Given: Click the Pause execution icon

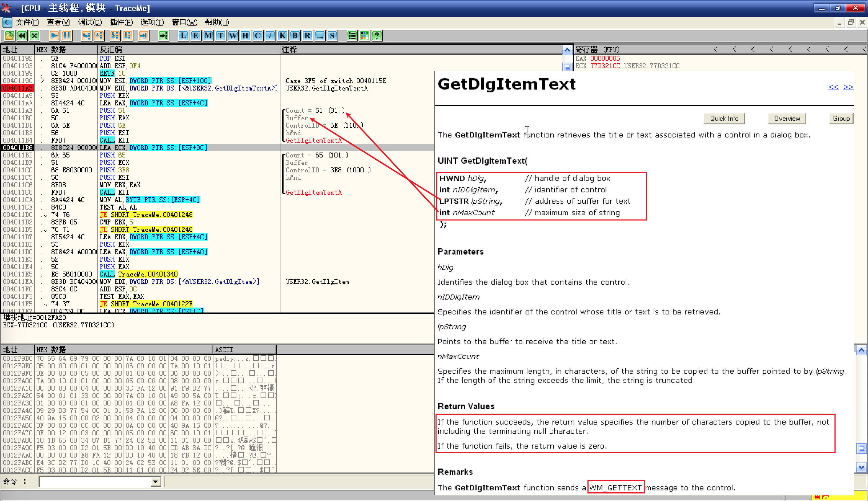Looking at the screenshot, I should (67, 35).
